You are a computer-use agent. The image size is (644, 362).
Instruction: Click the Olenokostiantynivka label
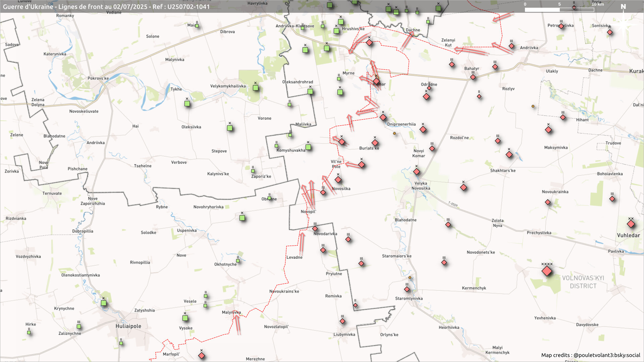coord(80,275)
